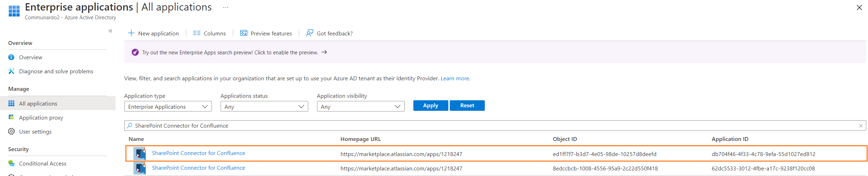Viewport: 868px width, 176px height.
Task: Click app logo in row 8edccbcb
Action: 139,168
